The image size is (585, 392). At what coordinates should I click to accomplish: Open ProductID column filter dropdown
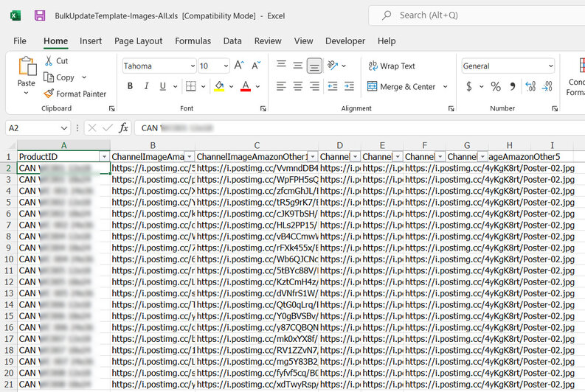coord(105,157)
